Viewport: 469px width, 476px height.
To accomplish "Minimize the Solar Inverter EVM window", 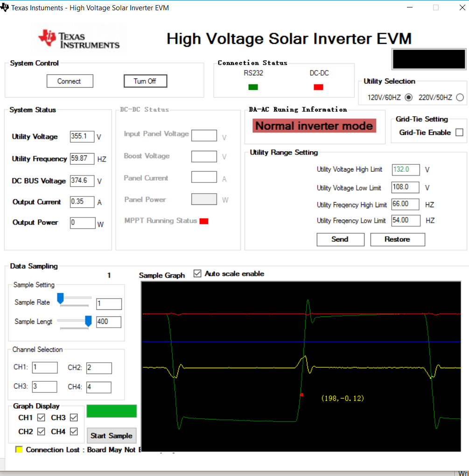I will click(x=410, y=7).
